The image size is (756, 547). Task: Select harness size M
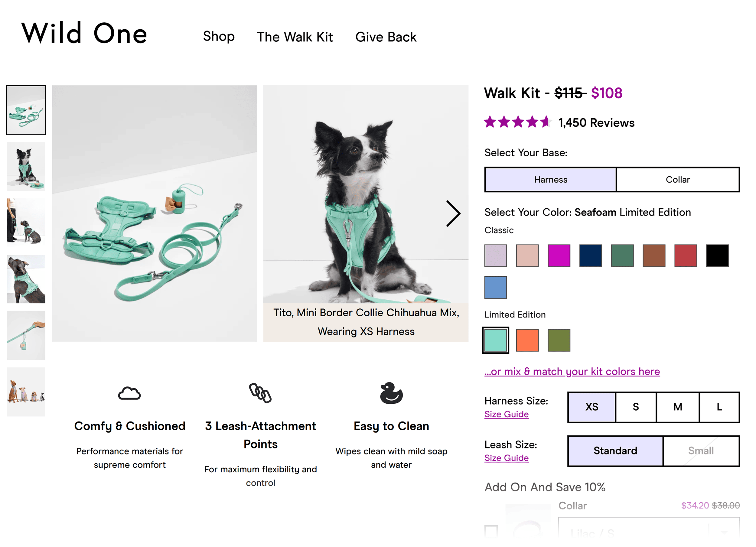click(677, 407)
